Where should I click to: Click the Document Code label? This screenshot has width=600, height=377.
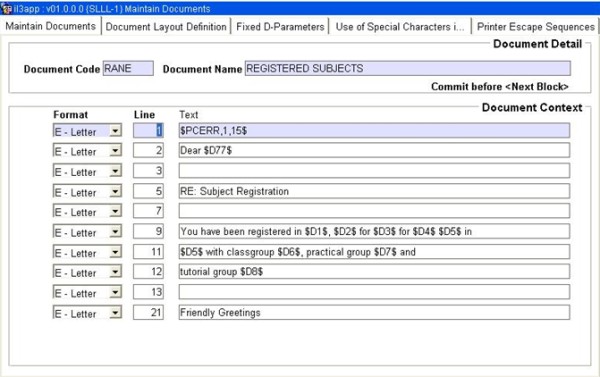pos(62,69)
